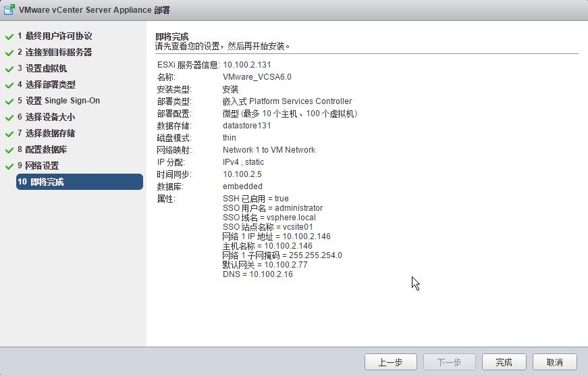Image resolution: width=588 pixels, height=375 pixels.
Task: Click the time sync value 10.100.2.5
Action: coord(242,174)
